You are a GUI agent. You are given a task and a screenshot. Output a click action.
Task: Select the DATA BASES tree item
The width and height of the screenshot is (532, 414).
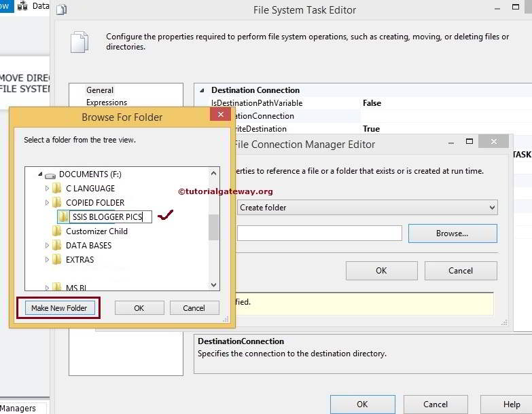pyautogui.click(x=88, y=245)
